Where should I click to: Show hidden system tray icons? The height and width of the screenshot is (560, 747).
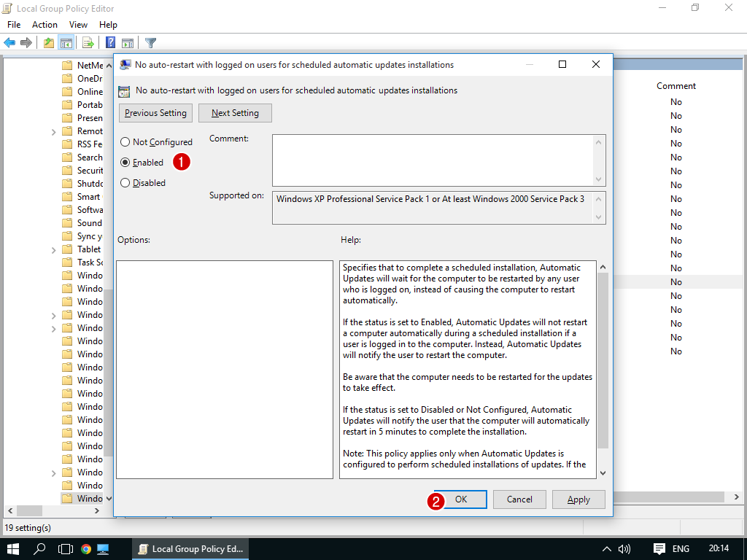tap(606, 549)
